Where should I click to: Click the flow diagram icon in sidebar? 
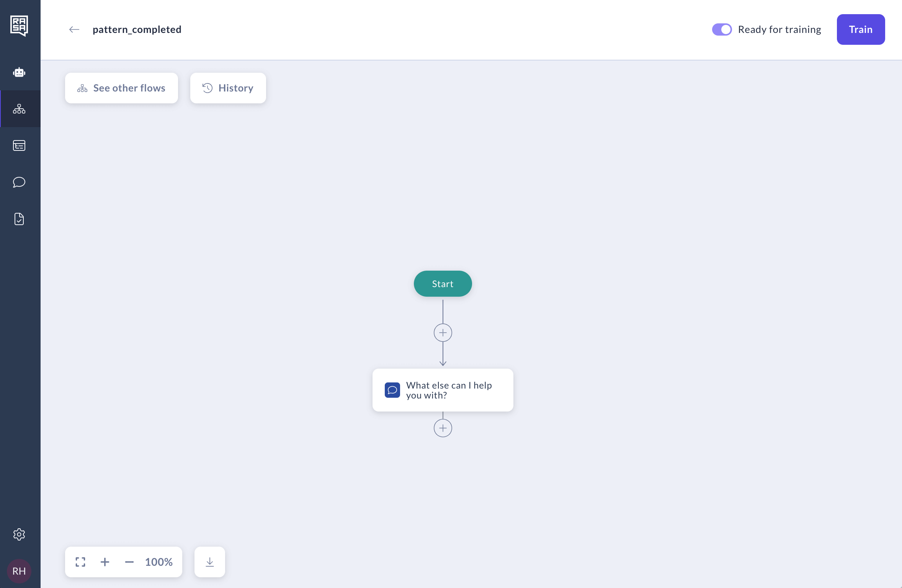[18, 108]
